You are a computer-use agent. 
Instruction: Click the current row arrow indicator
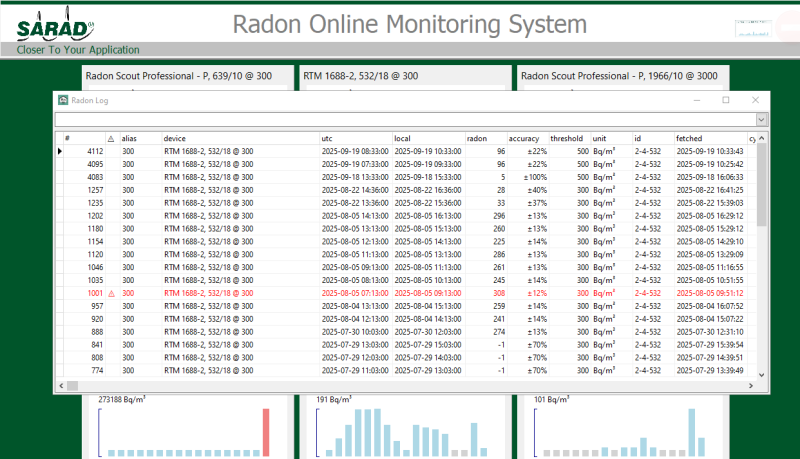pos(59,151)
